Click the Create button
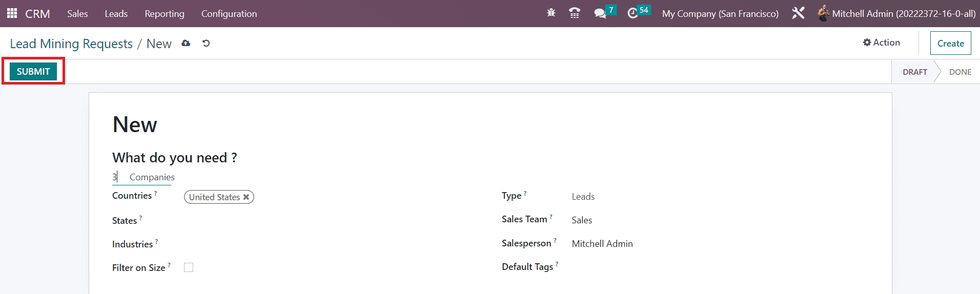 tap(950, 44)
